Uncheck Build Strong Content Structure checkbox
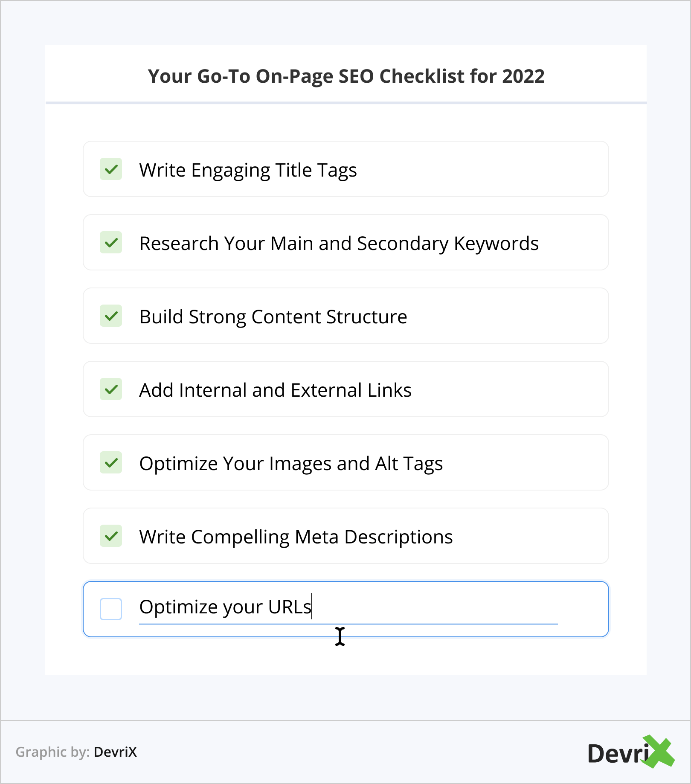The image size is (691, 784). tap(111, 316)
